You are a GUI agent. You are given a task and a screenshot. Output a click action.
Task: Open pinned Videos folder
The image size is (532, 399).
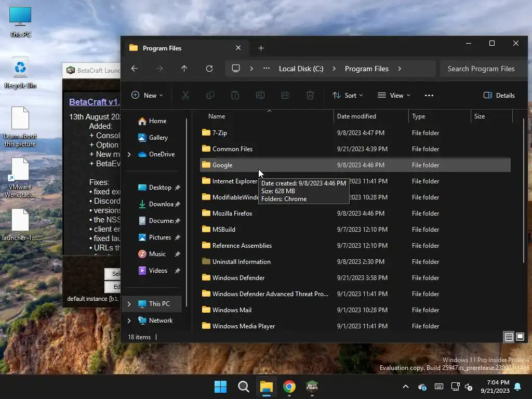pyautogui.click(x=159, y=271)
